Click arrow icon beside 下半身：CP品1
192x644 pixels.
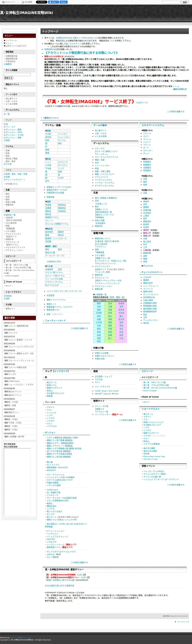click(x=6, y=423)
